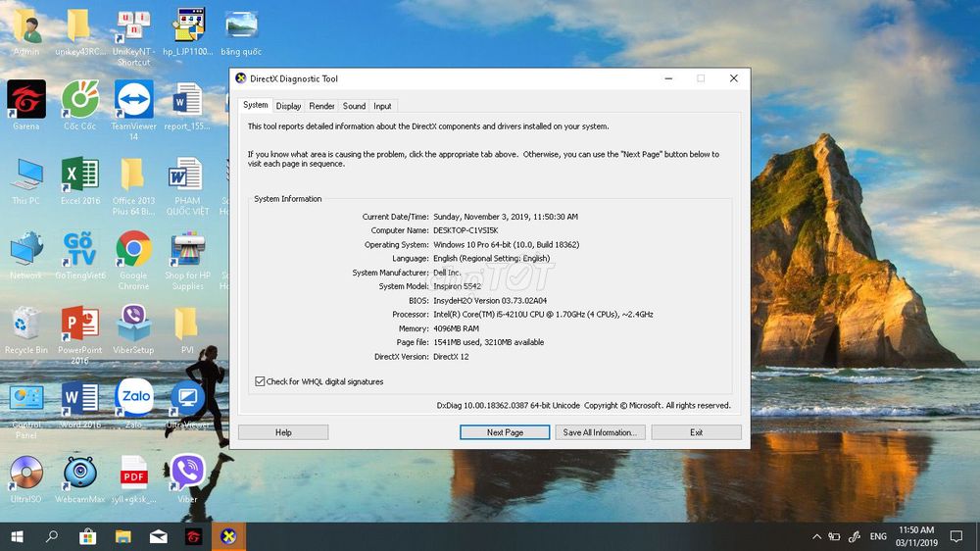Click the DESKTOP-C1VSI5K computer name value
This screenshot has height=551, width=980.
coord(465,230)
